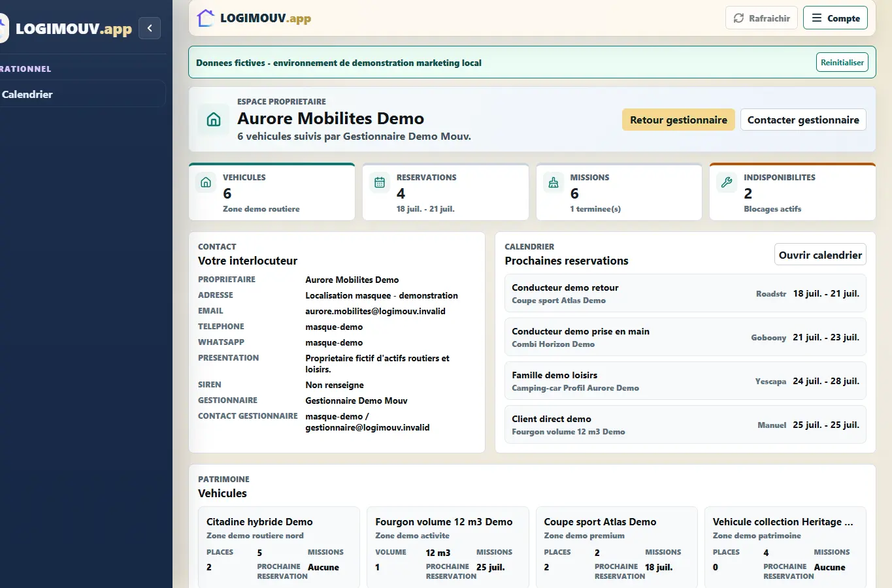This screenshot has height=588, width=892.
Task: Select the Conducteur demo prise en main reservation
Action: pyautogui.click(x=686, y=337)
